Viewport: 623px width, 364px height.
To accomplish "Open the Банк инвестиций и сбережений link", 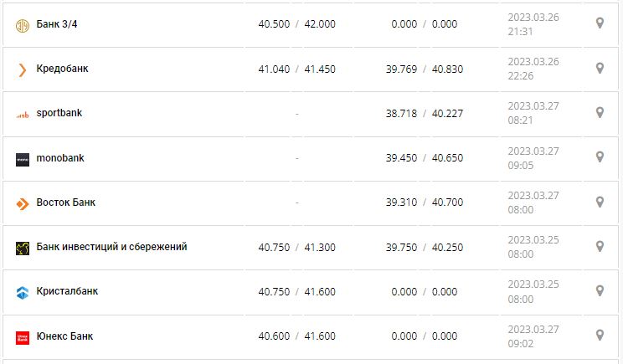I will [x=112, y=247].
